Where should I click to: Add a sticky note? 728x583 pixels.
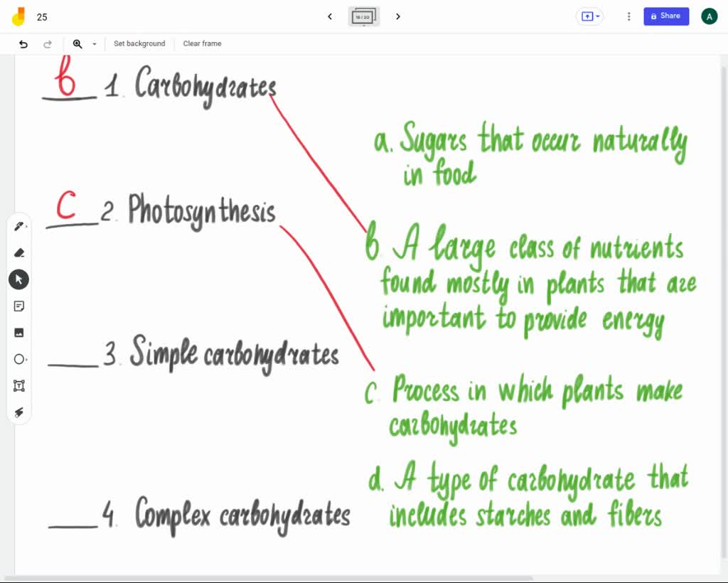(x=18, y=306)
